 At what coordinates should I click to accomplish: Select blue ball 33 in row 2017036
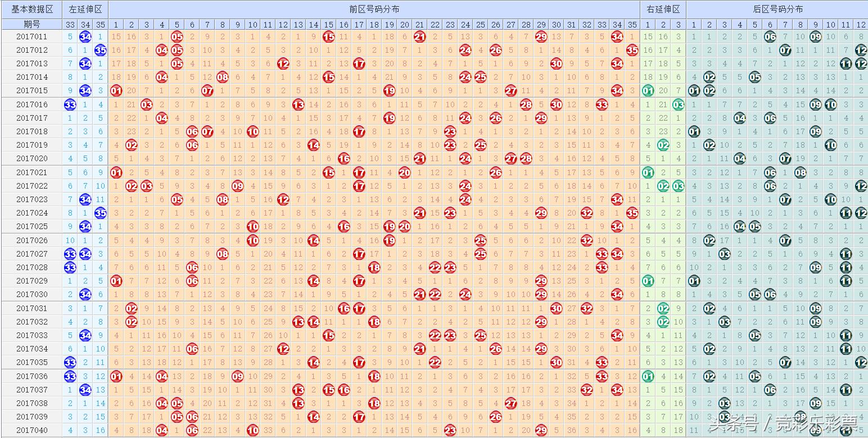[x=70, y=376]
